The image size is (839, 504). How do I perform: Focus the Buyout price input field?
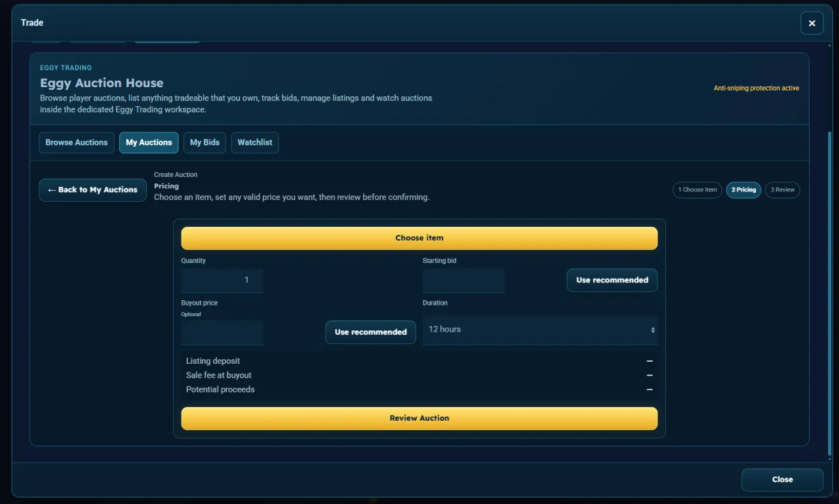(222, 332)
